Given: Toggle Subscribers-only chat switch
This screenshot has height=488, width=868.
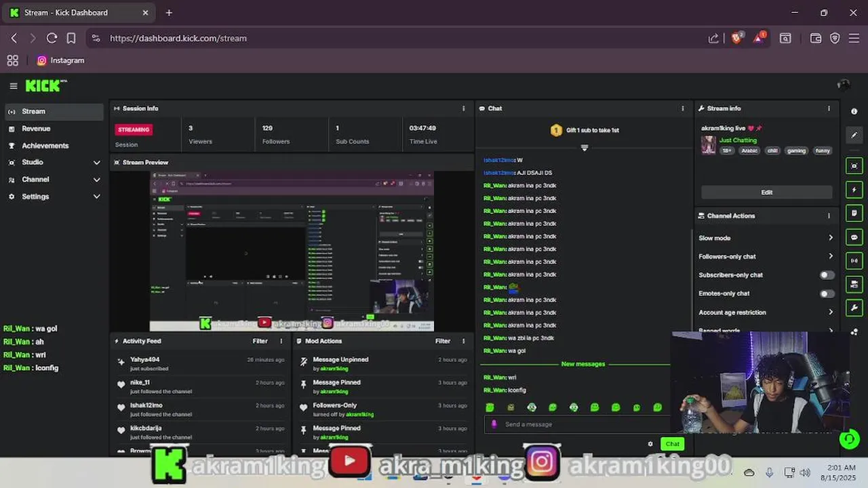Looking at the screenshot, I should click(x=827, y=275).
